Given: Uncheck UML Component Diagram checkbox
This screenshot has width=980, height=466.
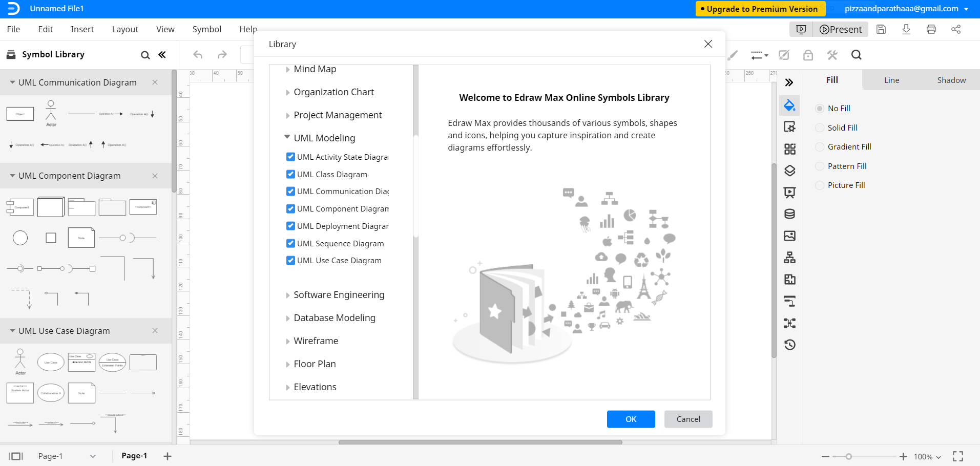Looking at the screenshot, I should coord(290,208).
